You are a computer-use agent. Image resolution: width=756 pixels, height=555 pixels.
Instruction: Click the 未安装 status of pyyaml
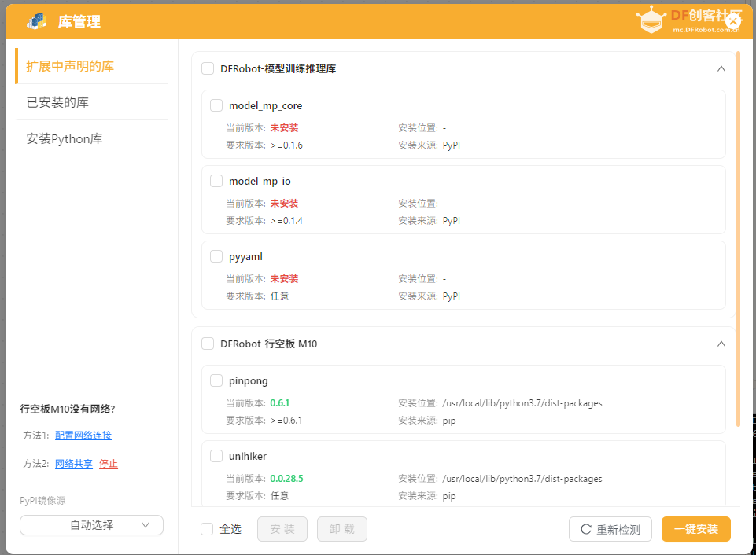(x=284, y=278)
